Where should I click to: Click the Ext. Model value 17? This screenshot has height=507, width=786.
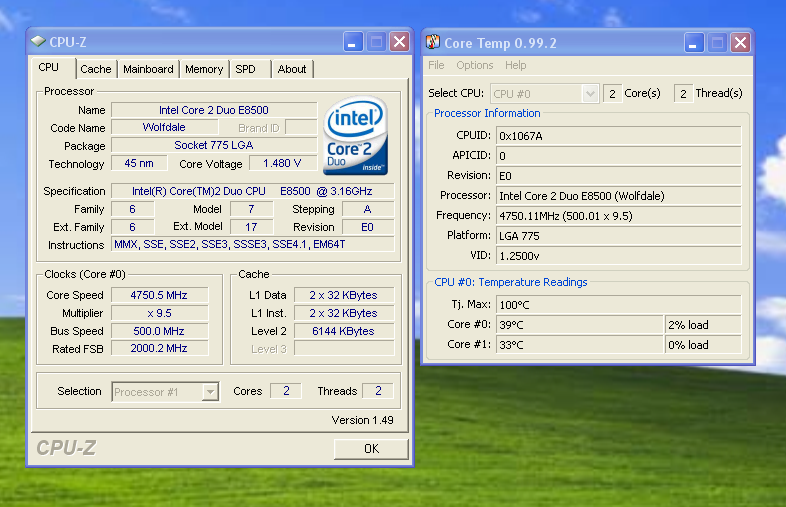[252, 227]
